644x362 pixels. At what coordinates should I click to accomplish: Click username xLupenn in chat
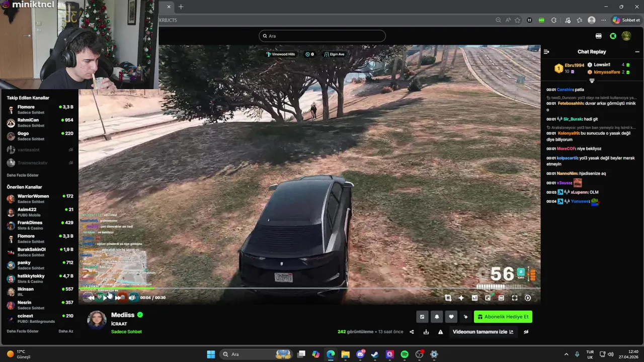click(579, 192)
